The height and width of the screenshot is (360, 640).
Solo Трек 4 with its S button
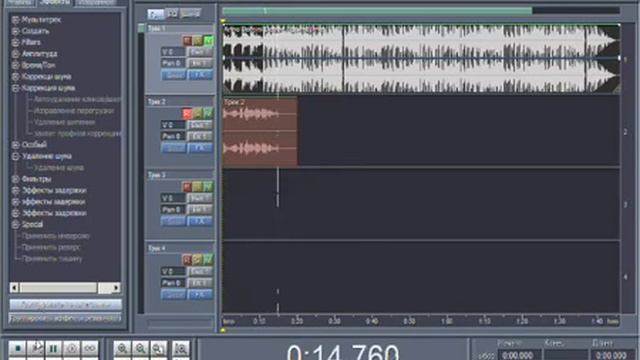pos(198,260)
